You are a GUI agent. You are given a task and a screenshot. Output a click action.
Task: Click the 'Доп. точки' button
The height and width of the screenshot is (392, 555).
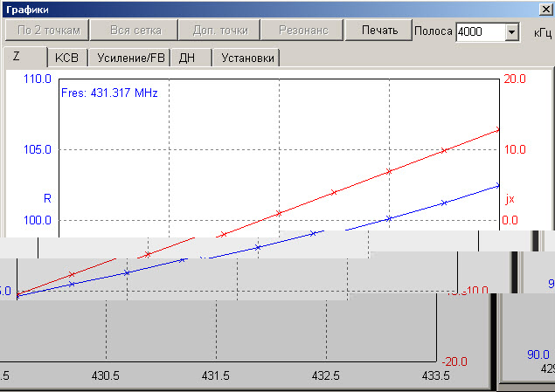click(x=219, y=30)
